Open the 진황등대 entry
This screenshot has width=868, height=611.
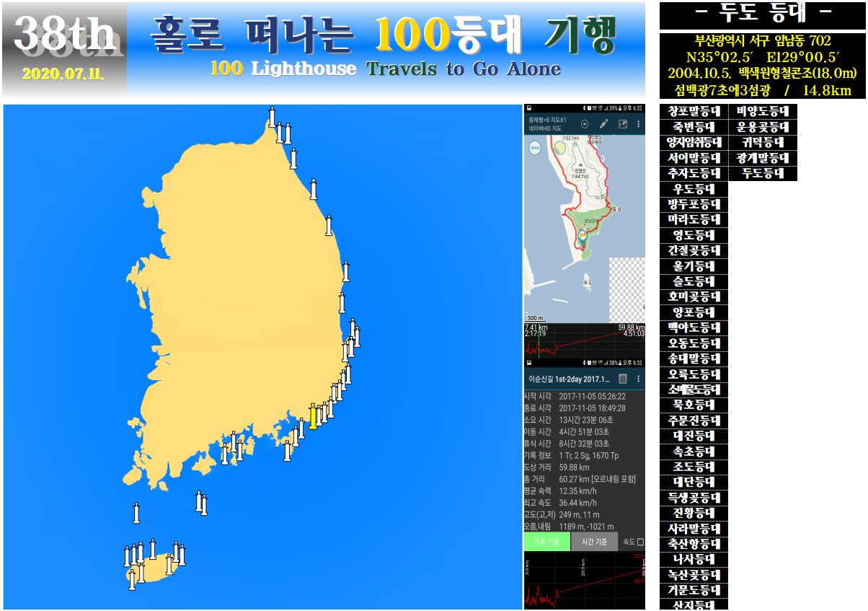694,514
